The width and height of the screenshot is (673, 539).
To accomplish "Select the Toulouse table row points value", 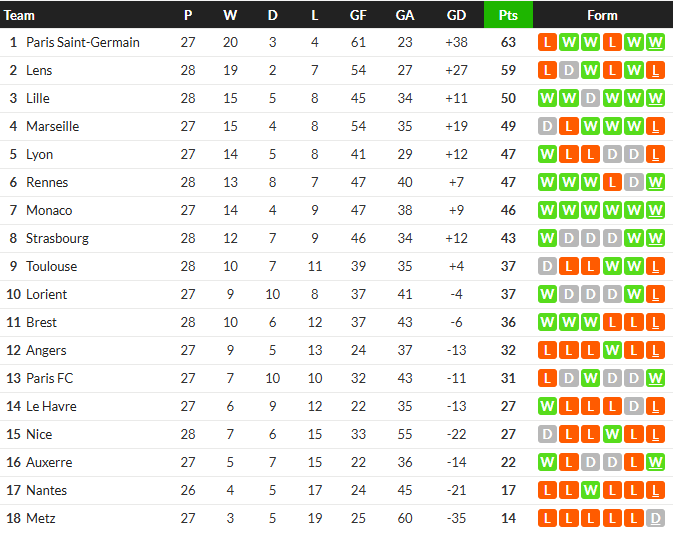I will pyautogui.click(x=508, y=267).
